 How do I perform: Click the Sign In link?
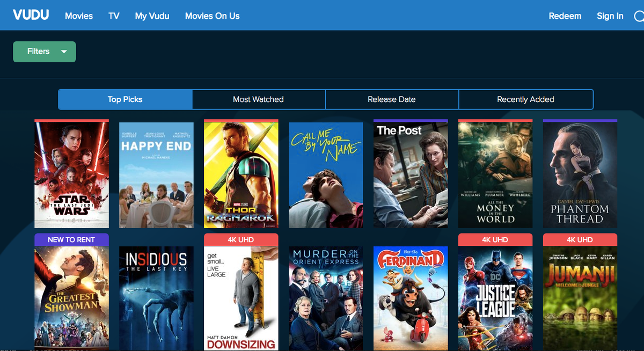pos(610,16)
